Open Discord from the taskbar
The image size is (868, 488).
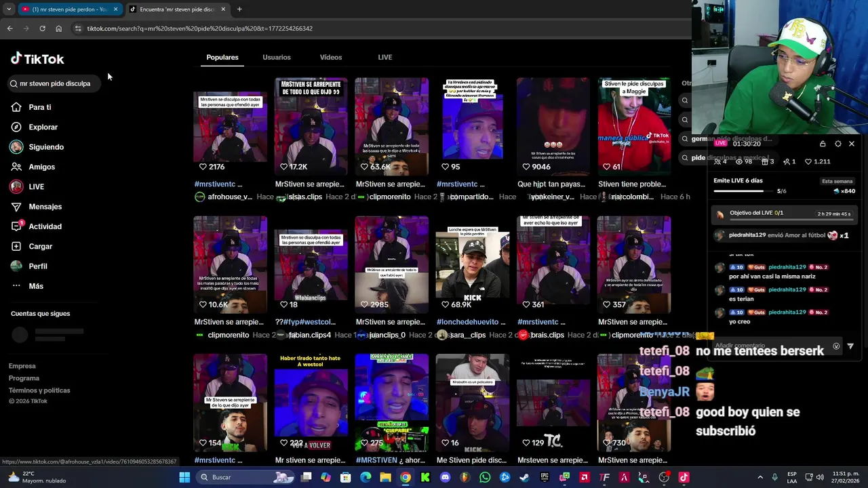[x=445, y=477]
